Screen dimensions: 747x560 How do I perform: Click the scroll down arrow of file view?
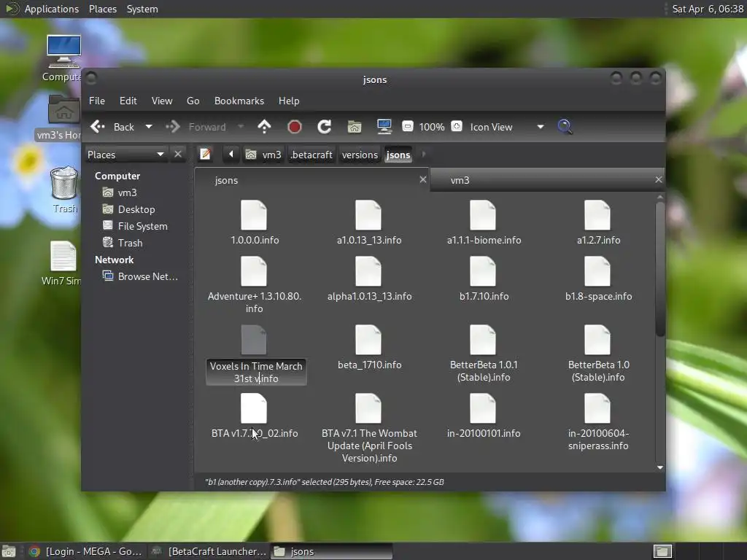pyautogui.click(x=659, y=467)
